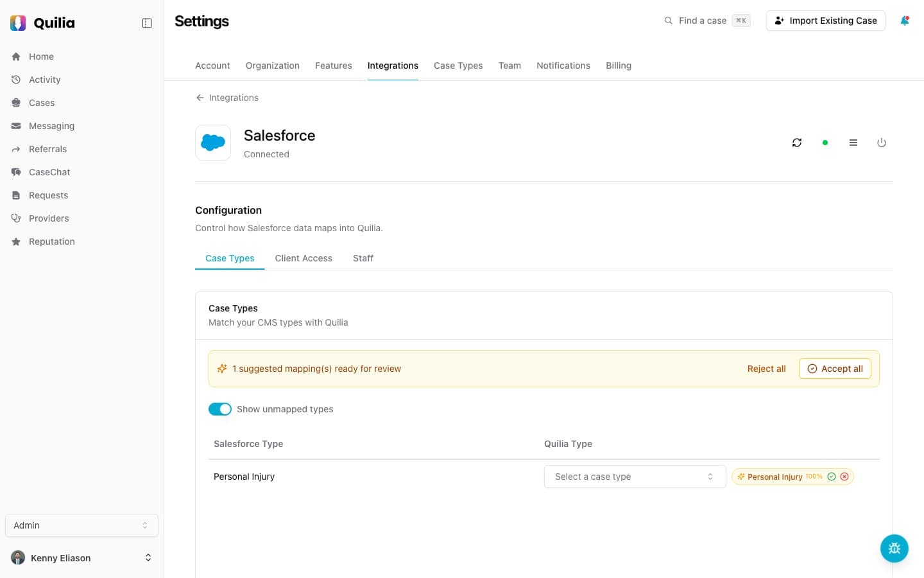Click the Providers stethoscope icon
Image resolution: width=924 pixels, height=578 pixels.
[16, 218]
